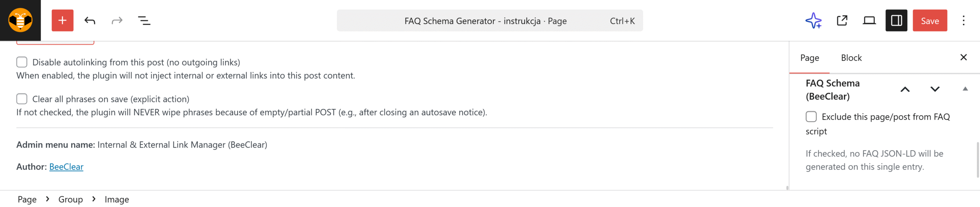Open the BeeClear author link
Screen dimensions: 980x207
tap(66, 167)
